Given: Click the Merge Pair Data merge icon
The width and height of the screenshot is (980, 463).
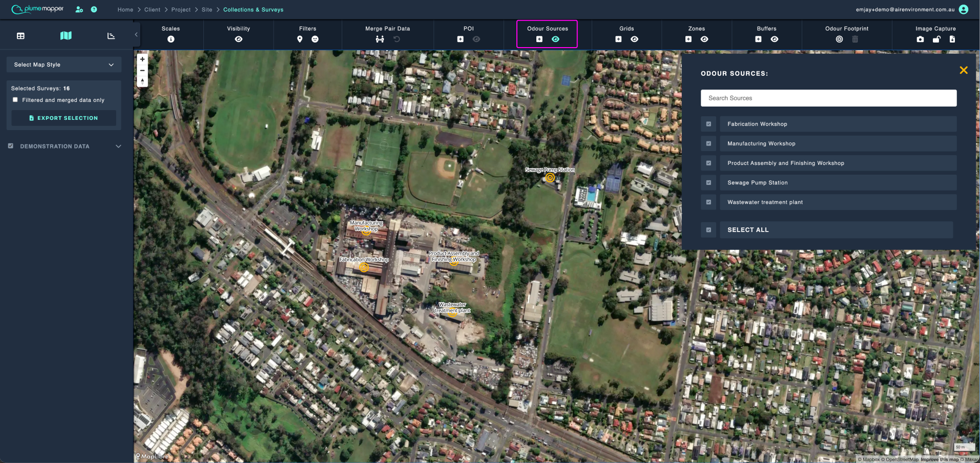Looking at the screenshot, I should coord(380,39).
